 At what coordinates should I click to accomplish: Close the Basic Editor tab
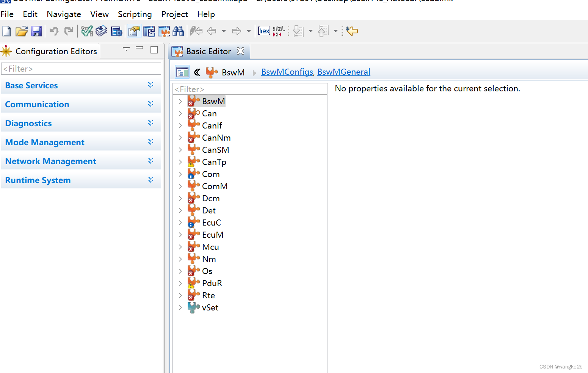(x=240, y=51)
